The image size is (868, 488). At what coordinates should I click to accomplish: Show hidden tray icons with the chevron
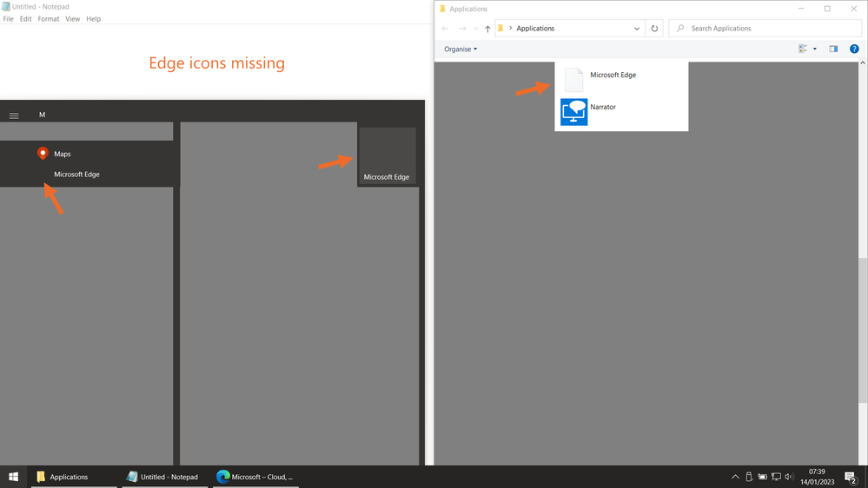click(735, 477)
